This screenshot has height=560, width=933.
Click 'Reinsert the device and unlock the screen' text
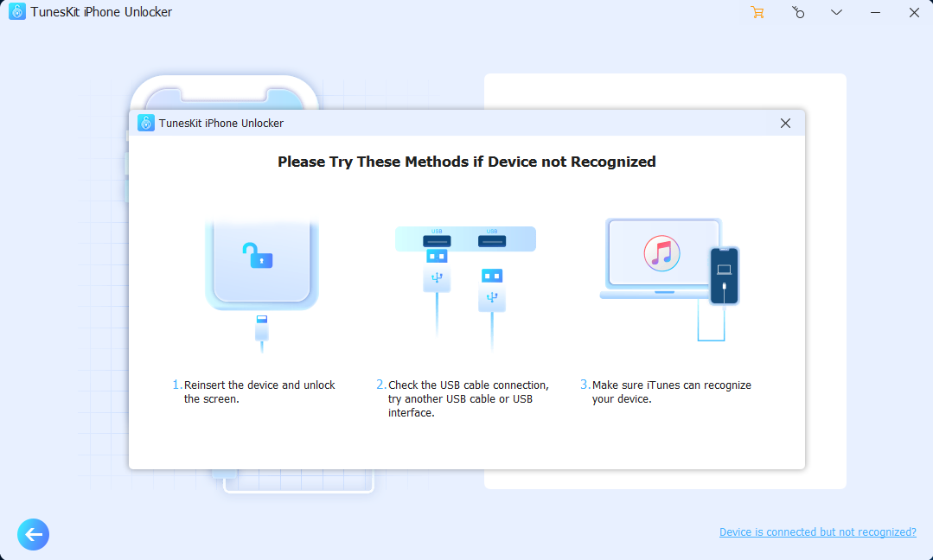pos(259,391)
